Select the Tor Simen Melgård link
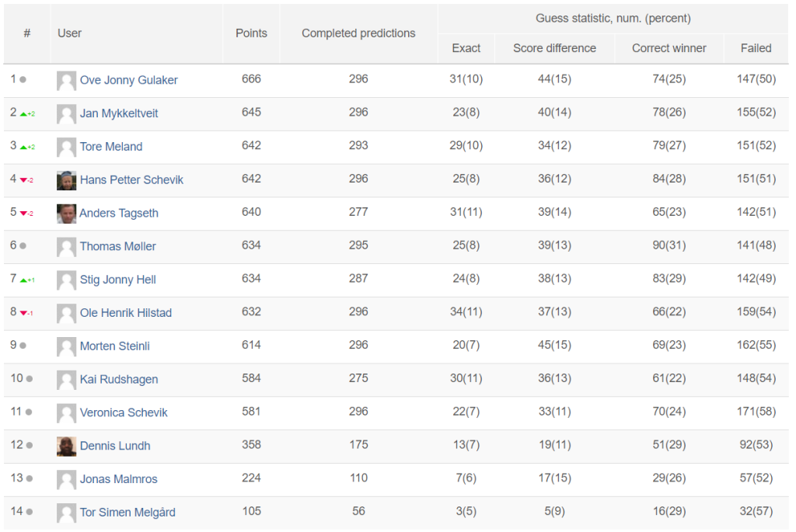The height and width of the screenshot is (532, 796). (x=127, y=513)
